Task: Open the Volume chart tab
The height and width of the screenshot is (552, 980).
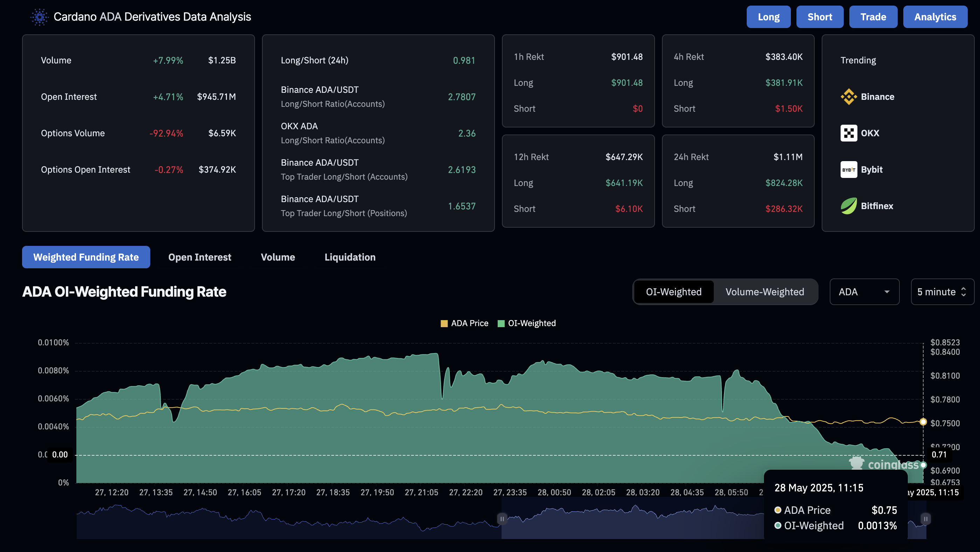Action: click(x=278, y=257)
